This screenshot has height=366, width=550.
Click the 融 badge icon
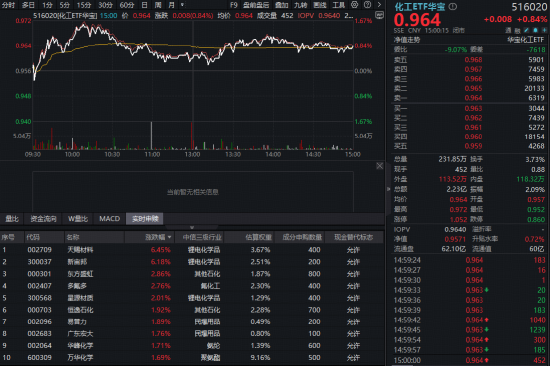(517, 31)
